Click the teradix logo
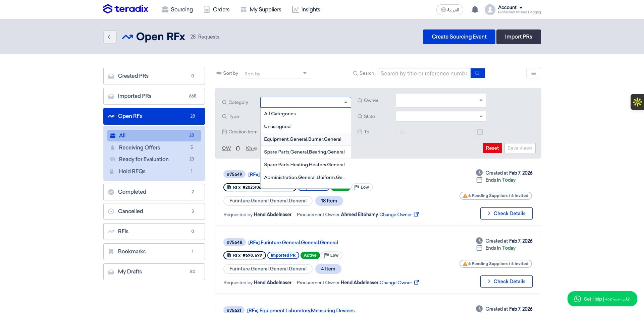The height and width of the screenshot is (313, 644). [x=125, y=9]
